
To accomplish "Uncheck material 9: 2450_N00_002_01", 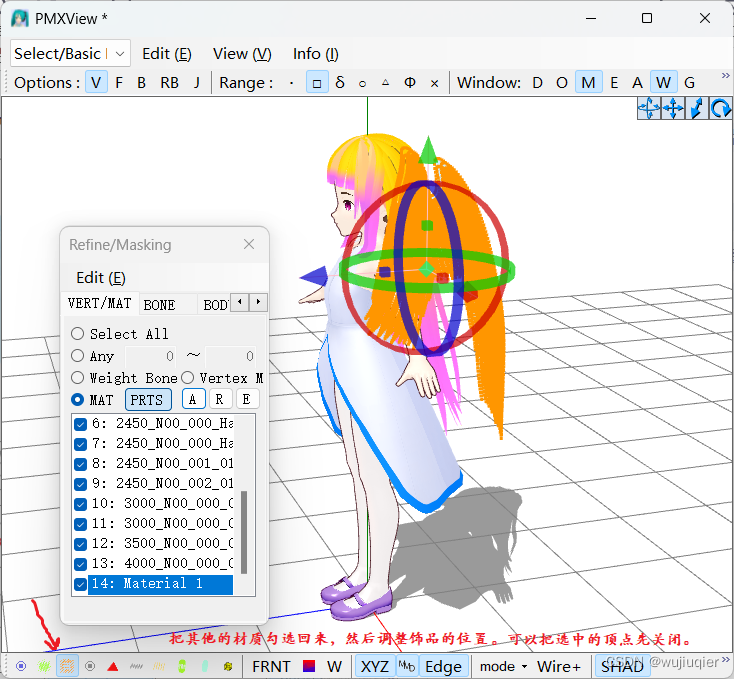I will (x=81, y=484).
